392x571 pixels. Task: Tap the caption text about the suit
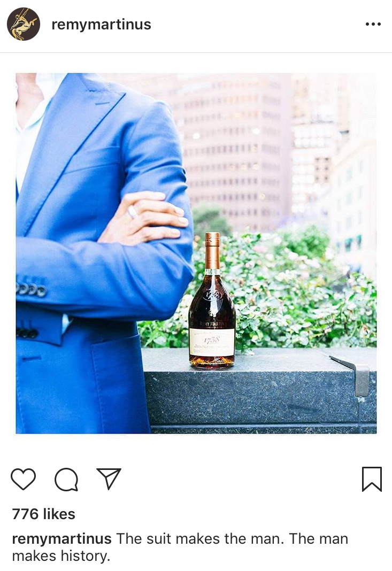tap(180, 547)
